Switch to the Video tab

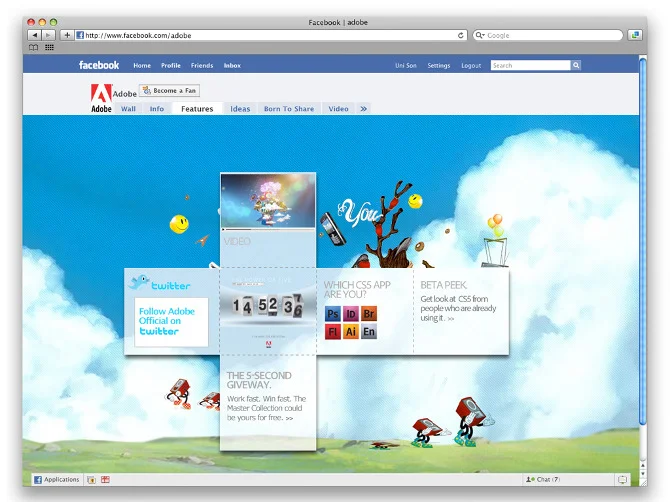(338, 109)
